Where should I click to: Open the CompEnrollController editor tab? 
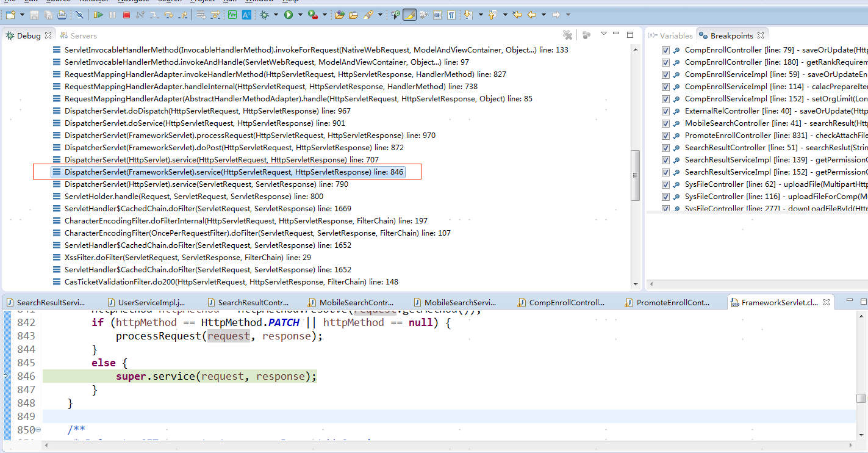pyautogui.click(x=561, y=302)
